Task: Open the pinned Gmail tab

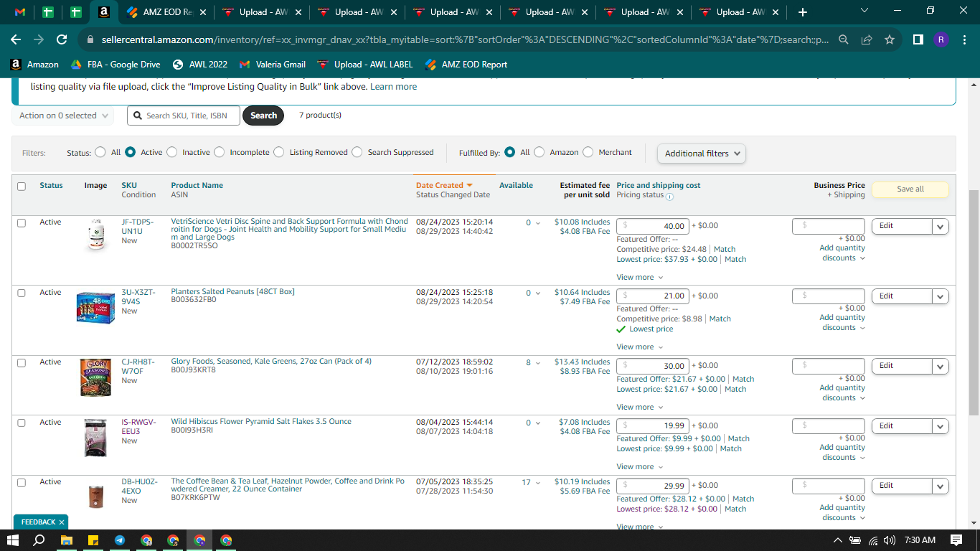Action: pyautogui.click(x=20, y=12)
